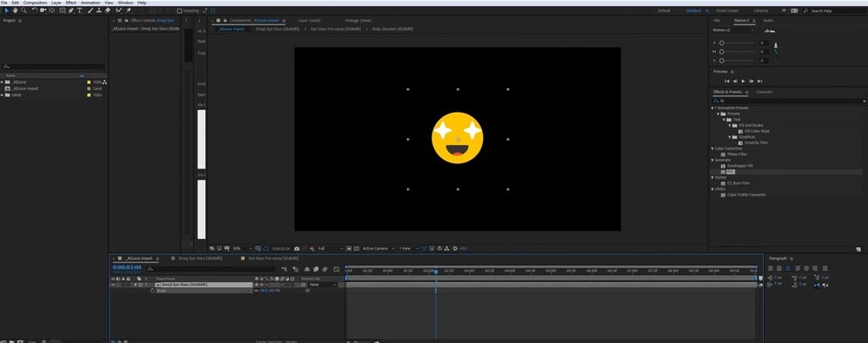Open the Window menu

click(125, 3)
